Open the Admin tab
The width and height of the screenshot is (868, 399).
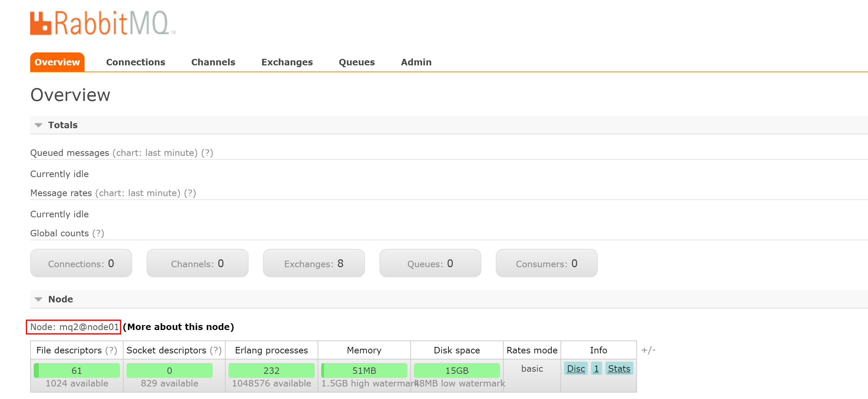(416, 62)
